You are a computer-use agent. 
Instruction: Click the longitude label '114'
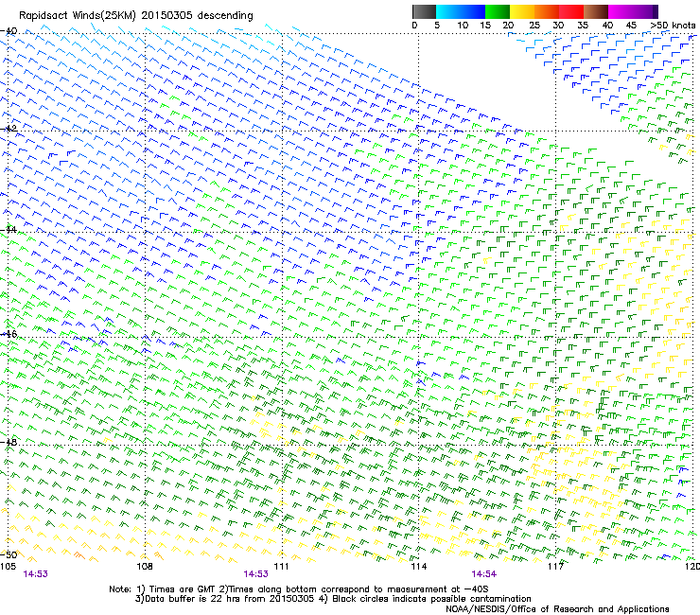click(418, 567)
